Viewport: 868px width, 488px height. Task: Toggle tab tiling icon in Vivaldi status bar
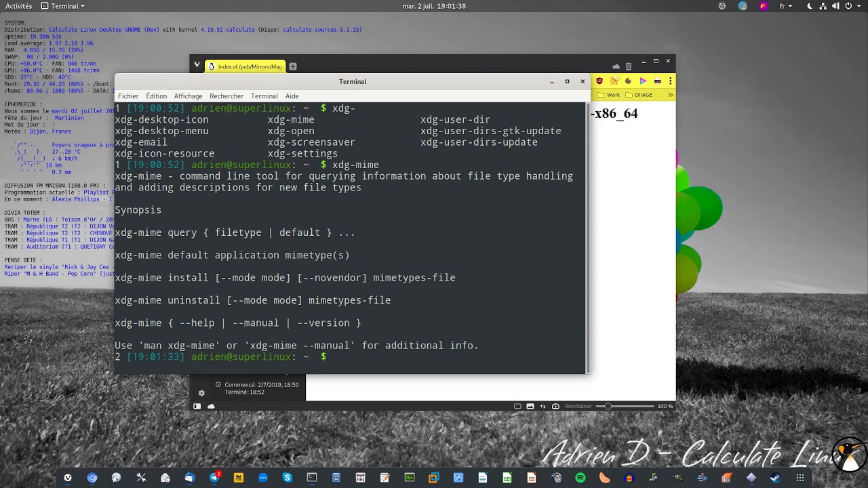coord(517,406)
